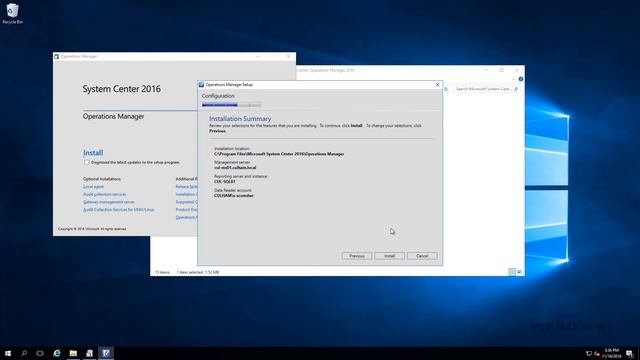Screen dimensions: 640x360
Task: Open the Action Center notifications icon
Action: [x=630, y=353]
